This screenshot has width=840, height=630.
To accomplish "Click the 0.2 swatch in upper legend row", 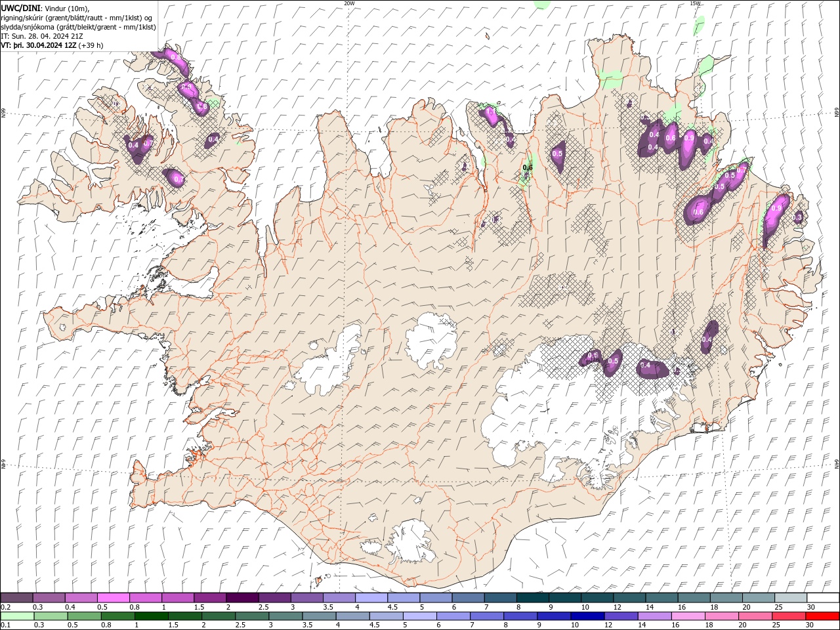I will click(16, 598).
